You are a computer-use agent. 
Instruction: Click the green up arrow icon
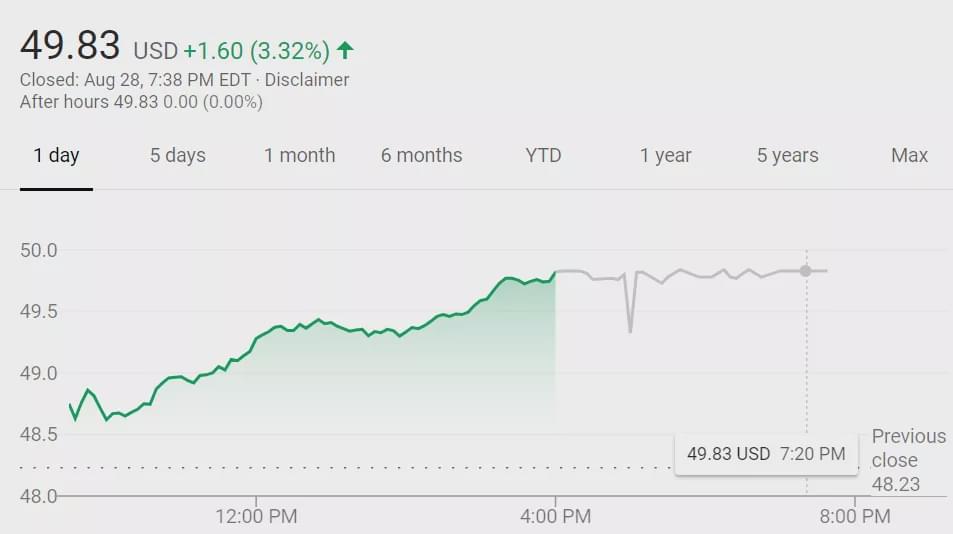click(x=346, y=50)
